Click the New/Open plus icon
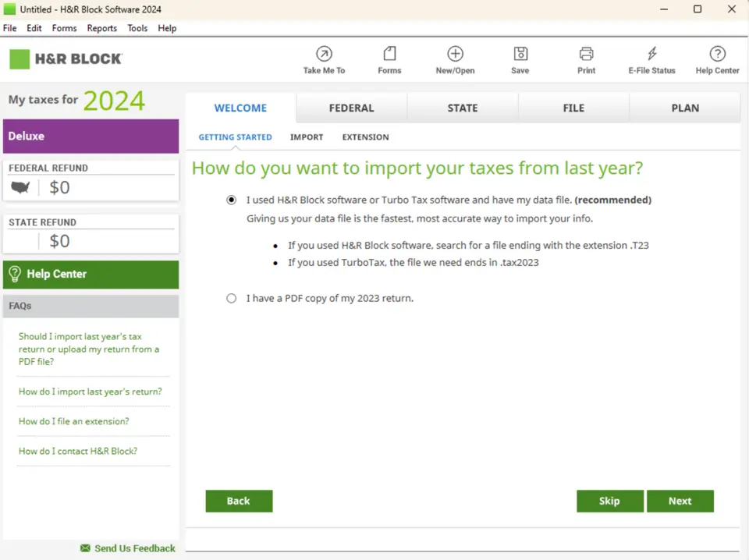749x560 pixels. point(455,54)
